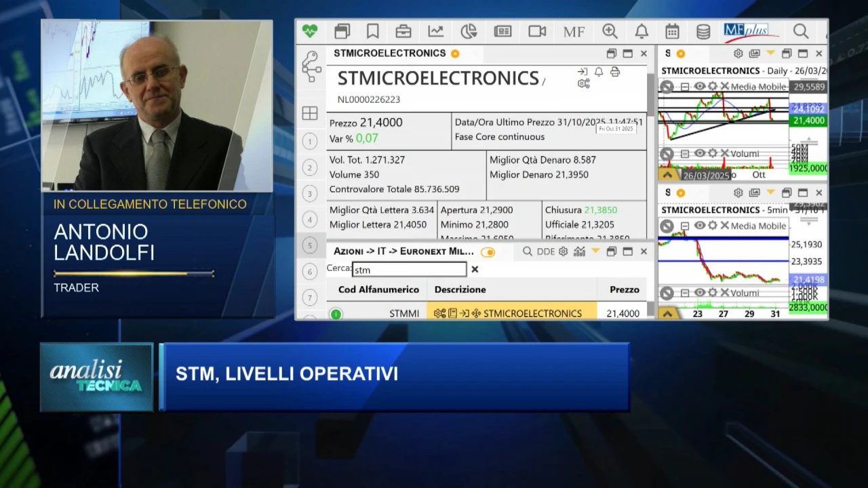Open gears settings under STMICROELECTRONICS panel icons
The width and height of the screenshot is (868, 488).
583,84
